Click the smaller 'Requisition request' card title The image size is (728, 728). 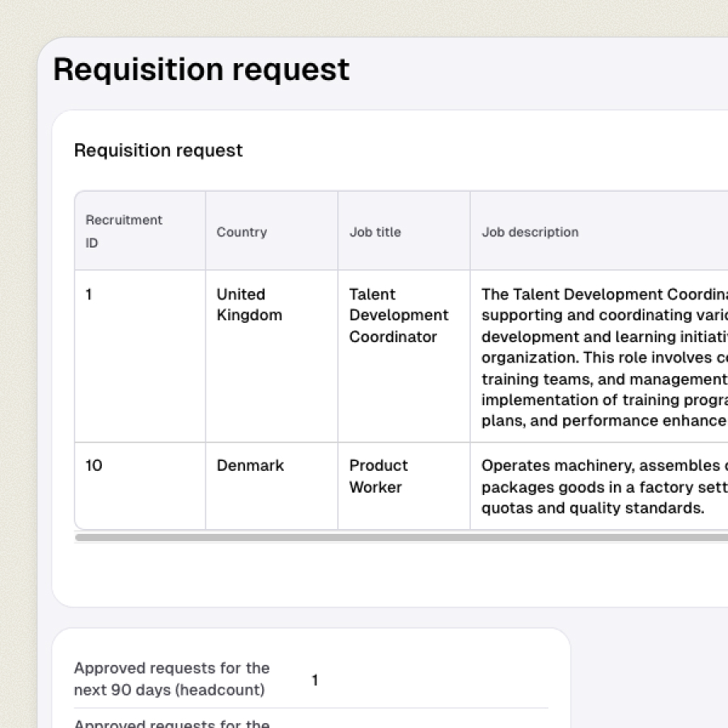click(x=159, y=150)
